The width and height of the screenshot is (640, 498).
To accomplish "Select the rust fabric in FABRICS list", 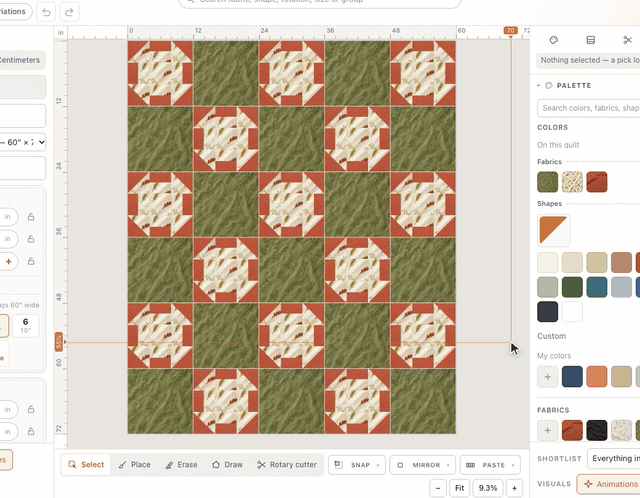I will coord(572,430).
